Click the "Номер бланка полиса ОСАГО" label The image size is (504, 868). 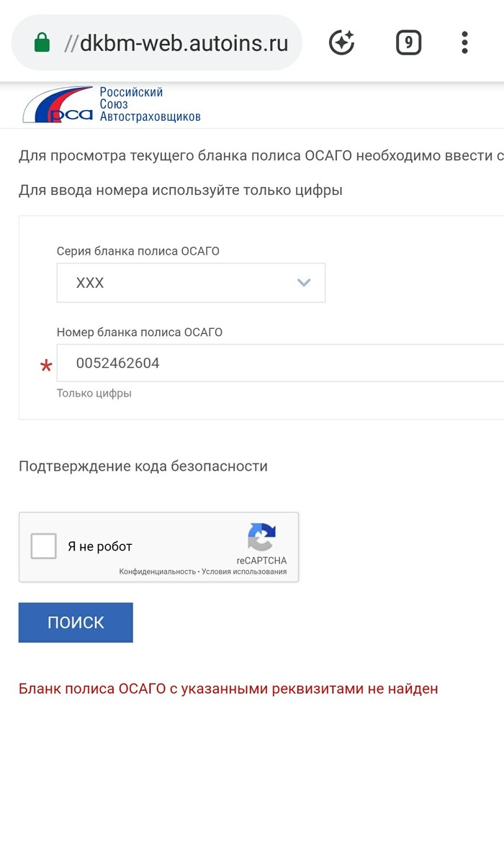click(140, 332)
